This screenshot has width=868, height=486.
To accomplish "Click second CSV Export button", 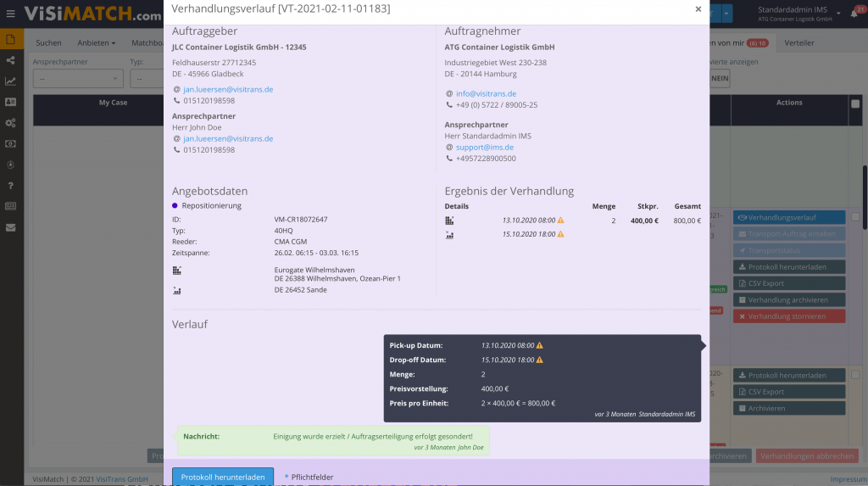I will click(x=789, y=391).
